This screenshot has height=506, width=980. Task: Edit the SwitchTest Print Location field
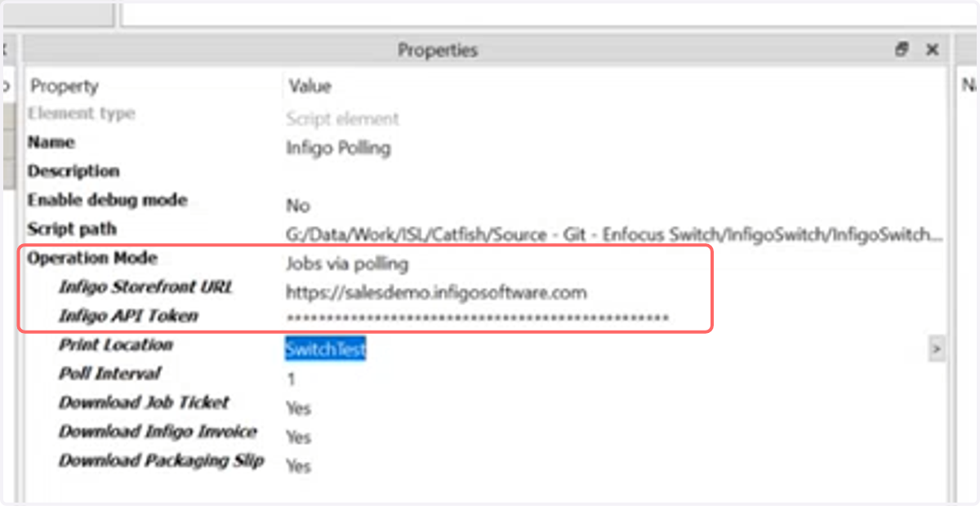(x=325, y=349)
